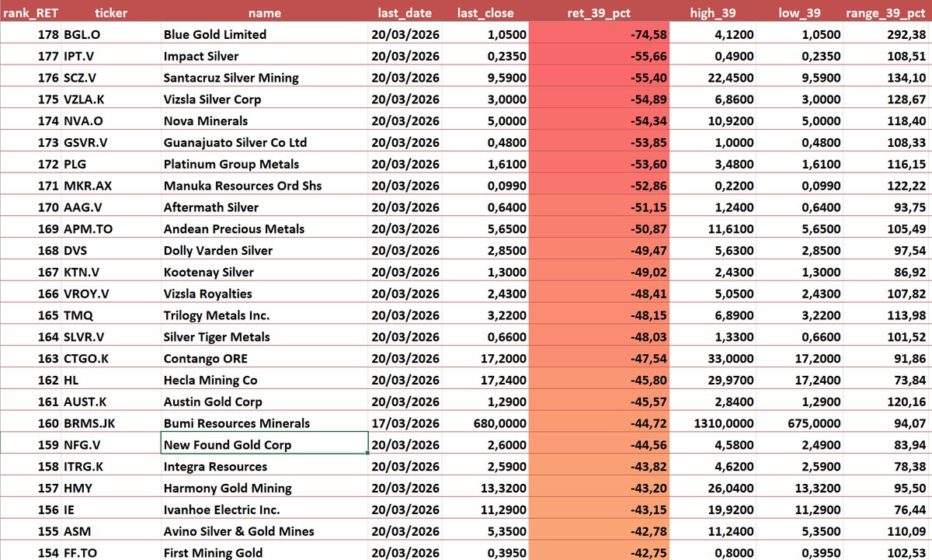Viewport: 932px width, 560px height.
Task: Select the 93,75 range cell
Action: 887,207
